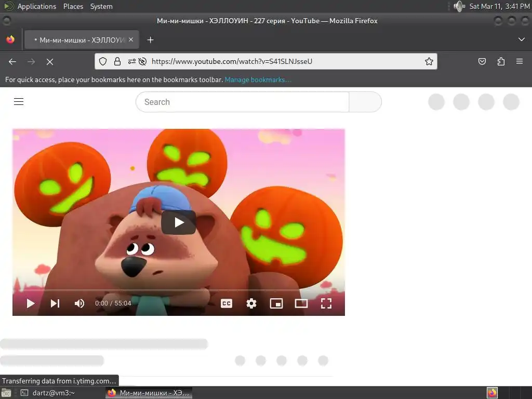532x399 pixels.
Task: Save page to Pocket
Action: 482,61
